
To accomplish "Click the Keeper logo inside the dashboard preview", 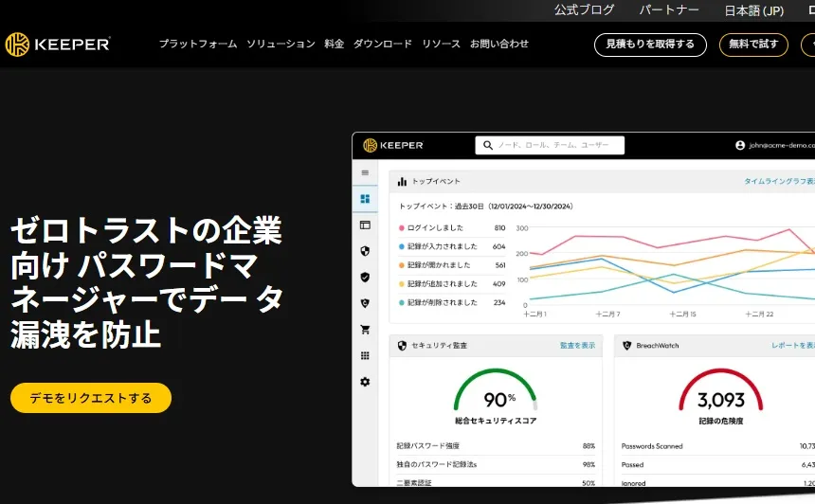I will (x=393, y=146).
